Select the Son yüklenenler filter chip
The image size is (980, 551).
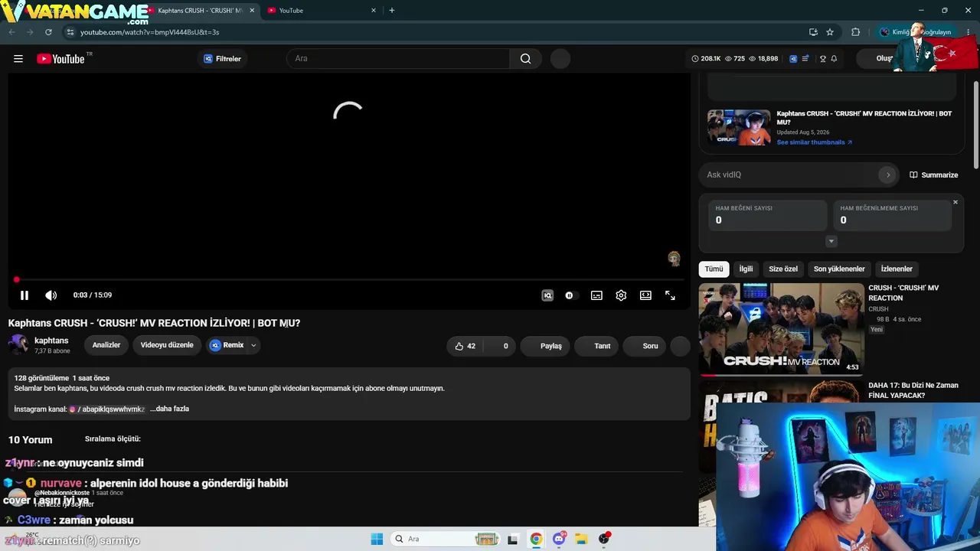[x=839, y=269]
